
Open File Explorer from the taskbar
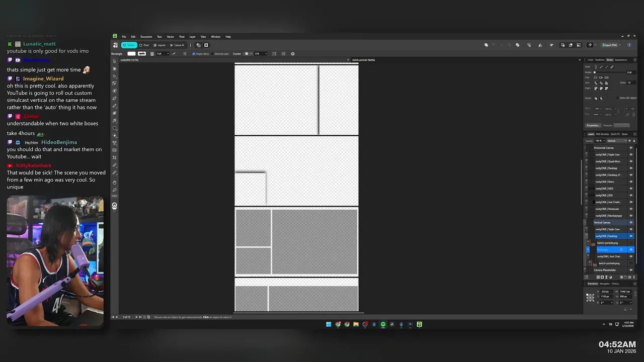click(x=356, y=324)
